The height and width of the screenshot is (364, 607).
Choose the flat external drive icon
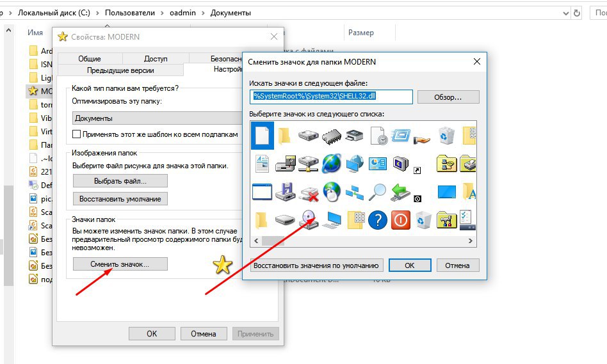(286, 220)
